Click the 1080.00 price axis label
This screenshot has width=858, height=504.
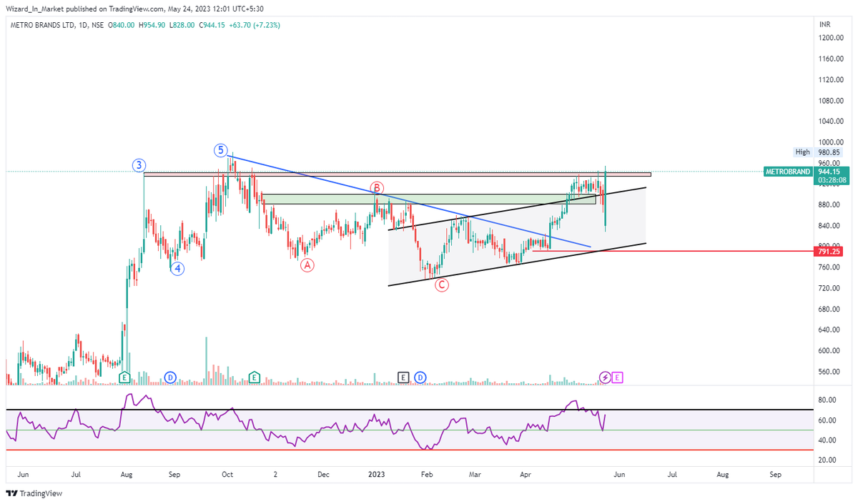click(x=831, y=101)
